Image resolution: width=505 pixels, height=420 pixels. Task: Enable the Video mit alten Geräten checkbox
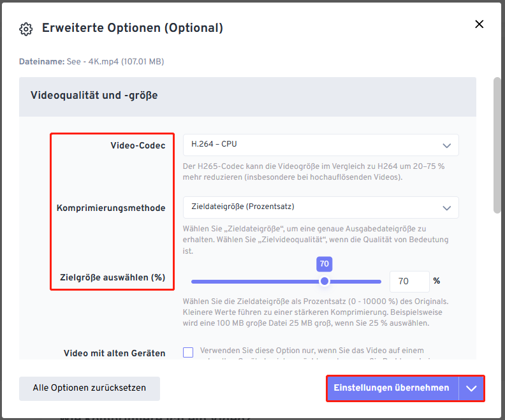(x=188, y=352)
